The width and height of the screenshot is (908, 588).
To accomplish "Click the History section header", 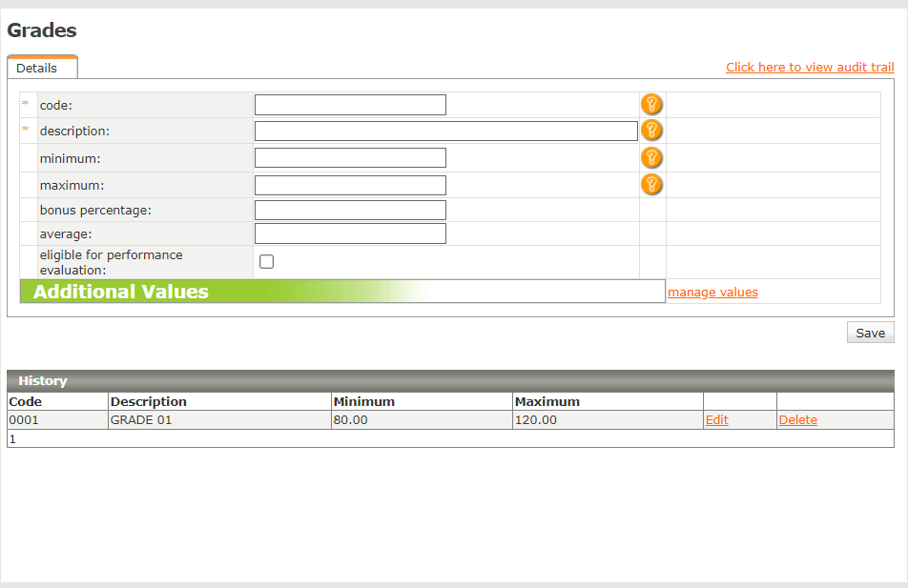I will pos(43,381).
